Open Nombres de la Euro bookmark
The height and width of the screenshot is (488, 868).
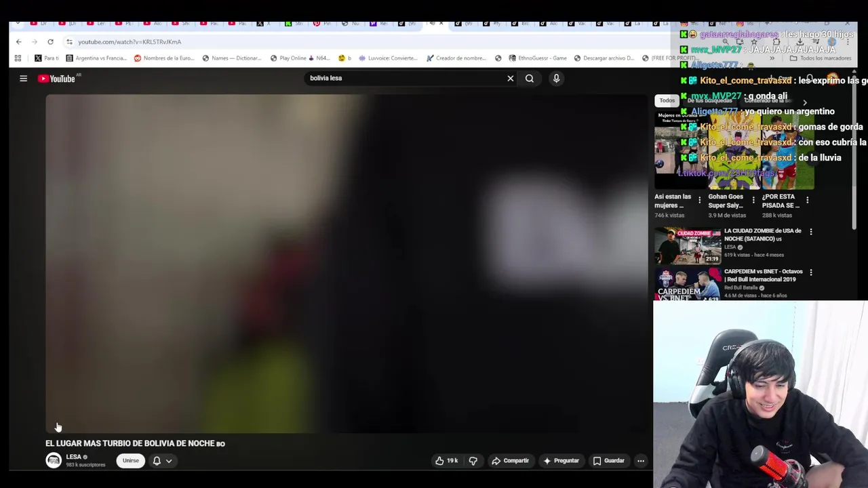(x=165, y=58)
